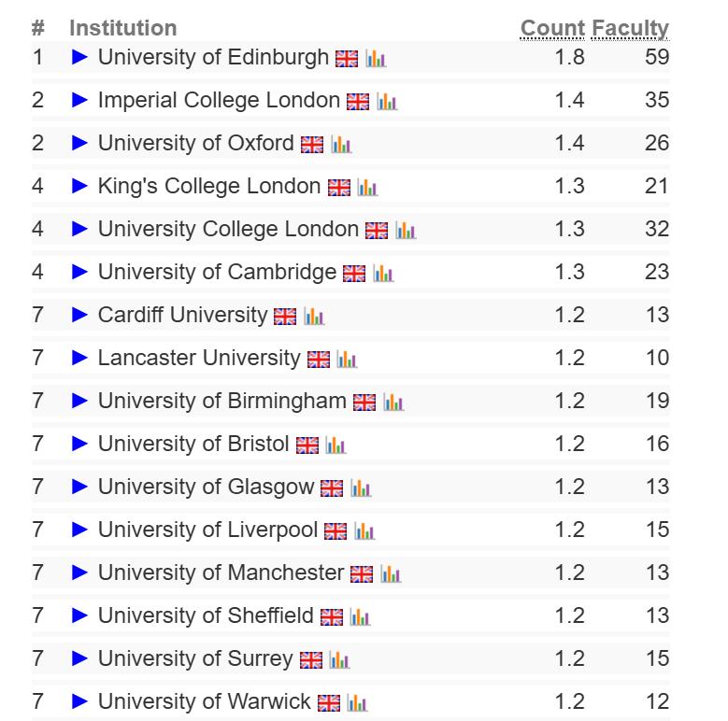Screen dimensions: 728x721
Task: Open Cardiff University bar chart icon
Action: click(x=314, y=317)
